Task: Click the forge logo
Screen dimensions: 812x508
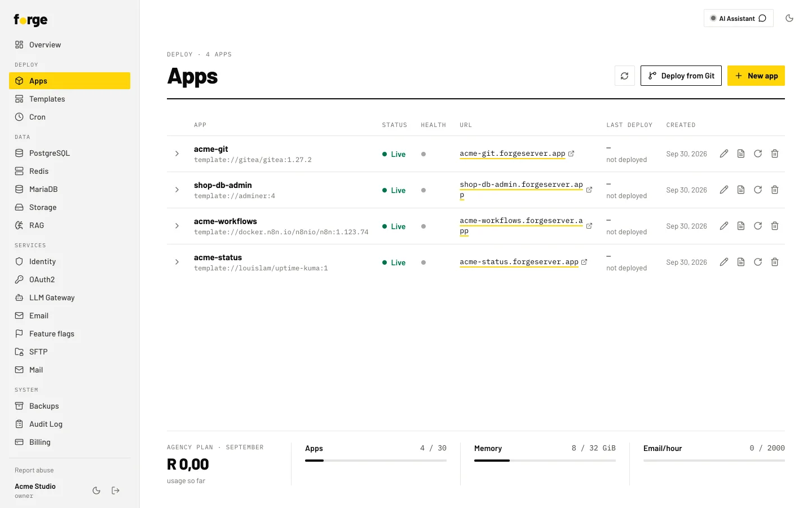Action: pos(30,20)
